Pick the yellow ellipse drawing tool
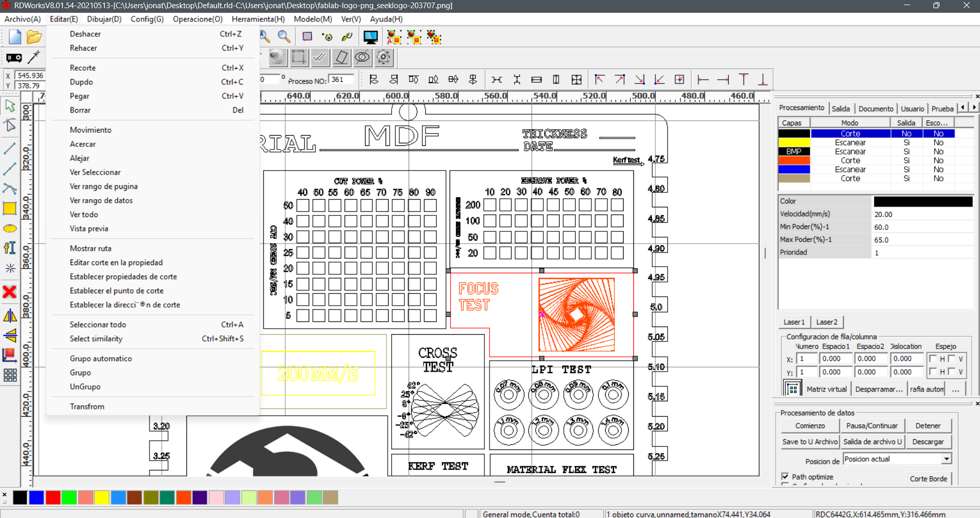The height and width of the screenshot is (518, 980). (10, 228)
